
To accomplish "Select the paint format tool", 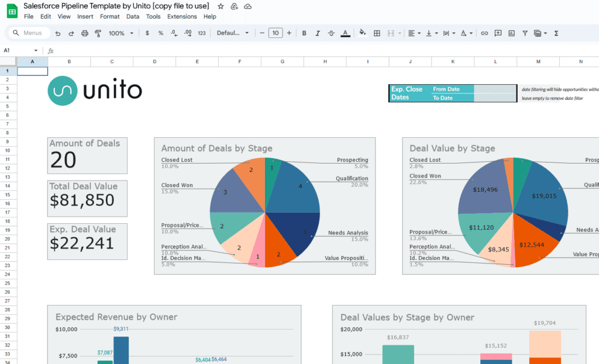I will pyautogui.click(x=98, y=33).
